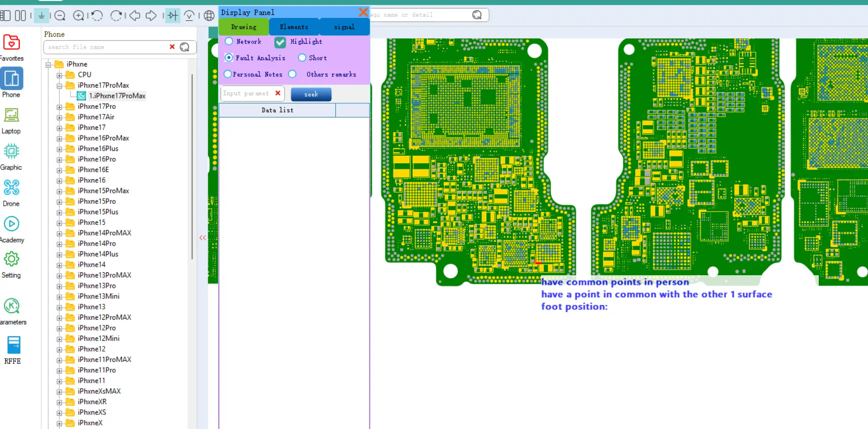Select the iPhxne13 folder

coord(91,307)
